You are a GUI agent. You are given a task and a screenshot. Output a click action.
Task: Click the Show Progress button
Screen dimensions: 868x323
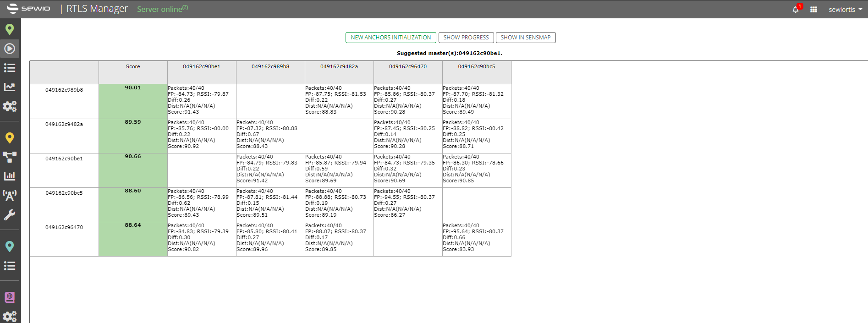[x=466, y=38]
